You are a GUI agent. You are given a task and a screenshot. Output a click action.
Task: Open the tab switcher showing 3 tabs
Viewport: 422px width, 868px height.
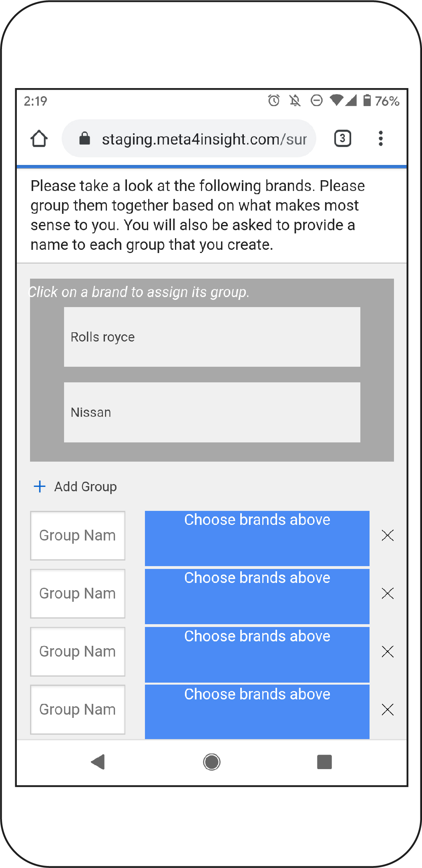[342, 139]
